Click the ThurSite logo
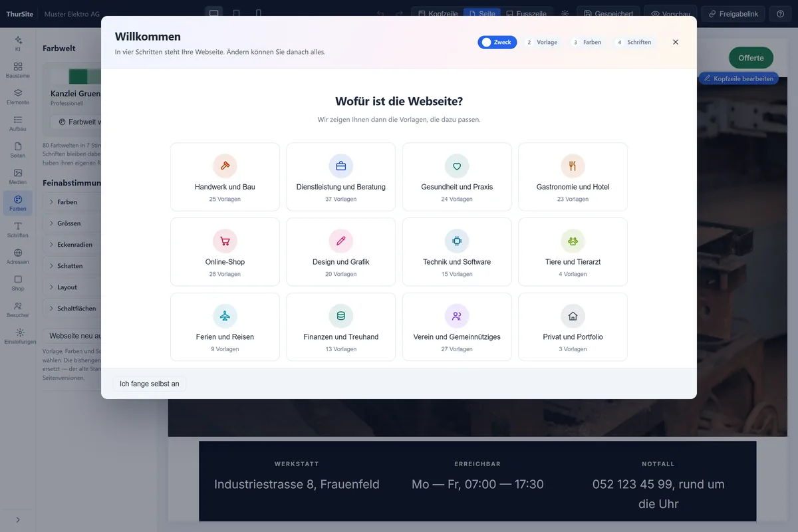This screenshot has height=532, width=798. point(19,14)
